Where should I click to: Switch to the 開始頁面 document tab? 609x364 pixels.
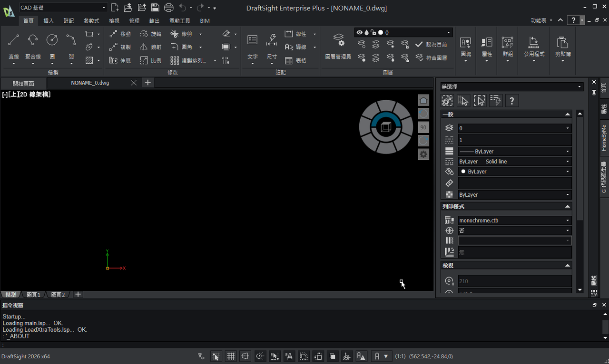pos(23,83)
